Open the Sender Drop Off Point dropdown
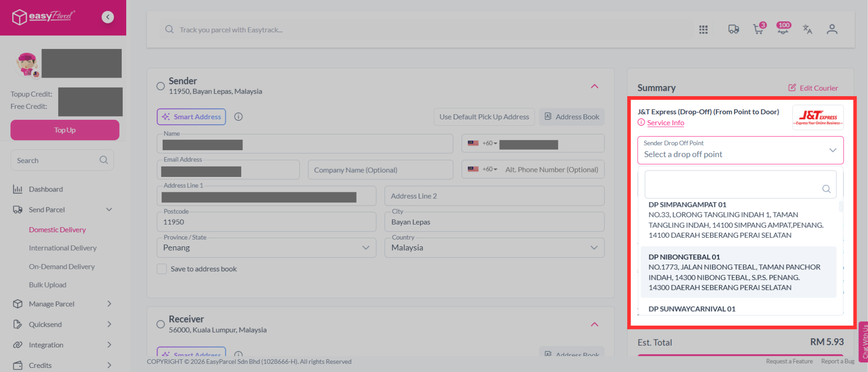Screen dimensions: 868x372 [x=740, y=150]
